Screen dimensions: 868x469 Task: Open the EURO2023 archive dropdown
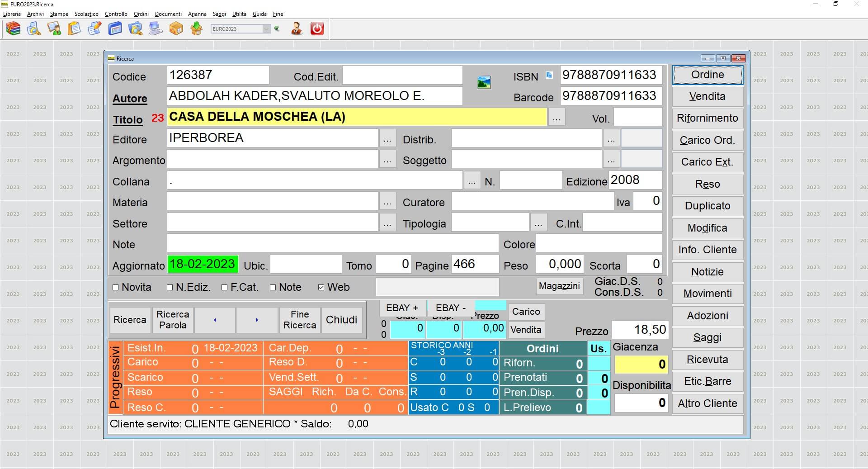(266, 29)
